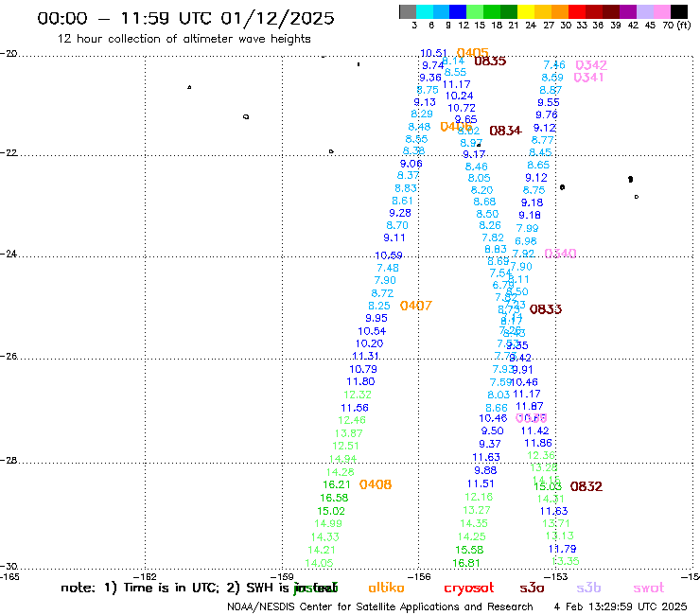The height and width of the screenshot is (615, 700).
Task: Click the title '00:00 – 11:59 UTC 01/12/2025'
Action: tap(185, 18)
